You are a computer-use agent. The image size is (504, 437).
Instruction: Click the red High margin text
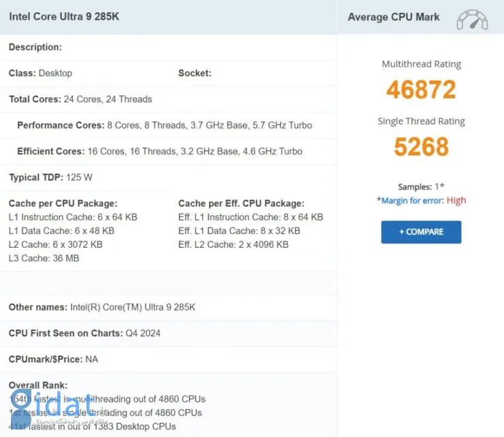tap(456, 201)
